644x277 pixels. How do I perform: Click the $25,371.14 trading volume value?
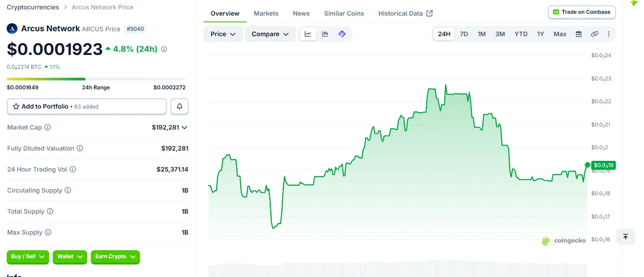click(172, 169)
